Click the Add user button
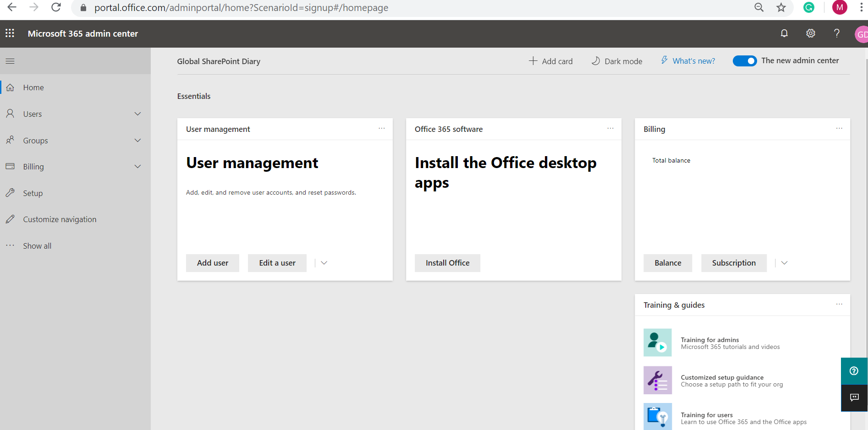This screenshot has height=430, width=868. [x=213, y=263]
